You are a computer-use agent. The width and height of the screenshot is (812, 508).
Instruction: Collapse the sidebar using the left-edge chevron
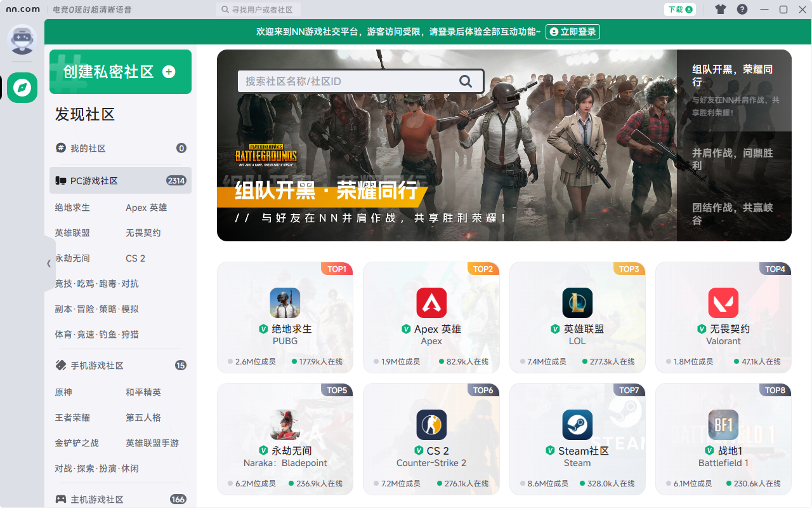(x=48, y=263)
